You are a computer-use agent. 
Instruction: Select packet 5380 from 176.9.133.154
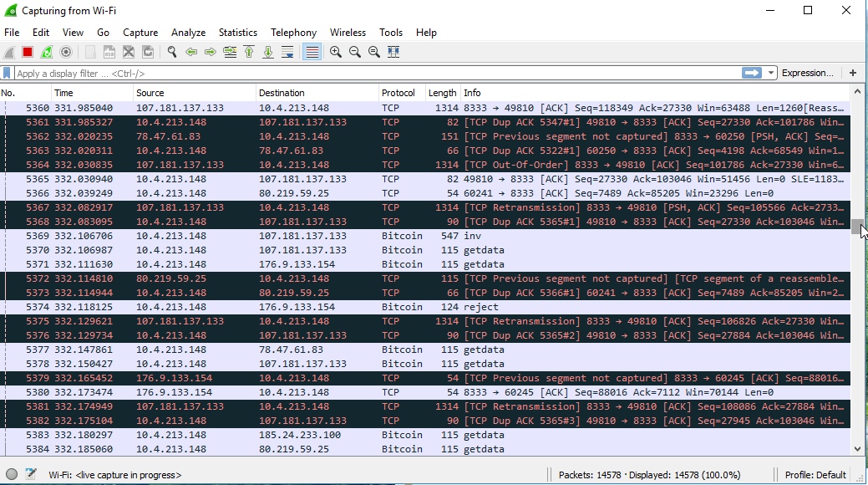click(425, 392)
